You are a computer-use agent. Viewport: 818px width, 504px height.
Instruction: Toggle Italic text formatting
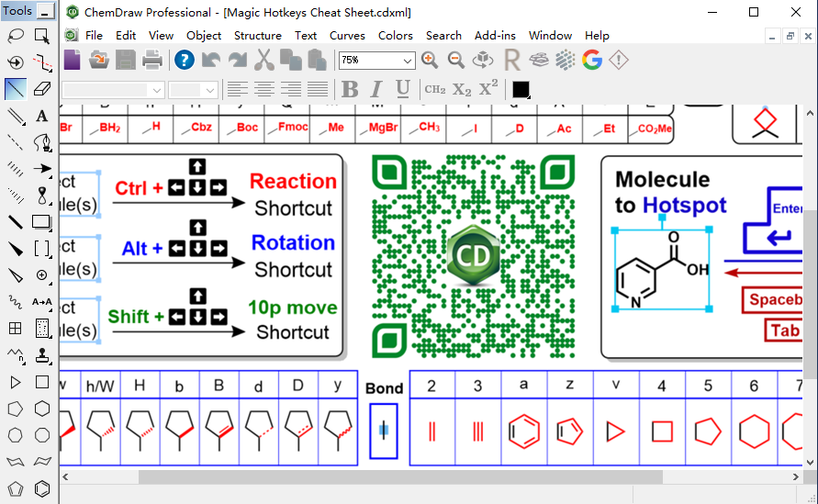tap(376, 90)
